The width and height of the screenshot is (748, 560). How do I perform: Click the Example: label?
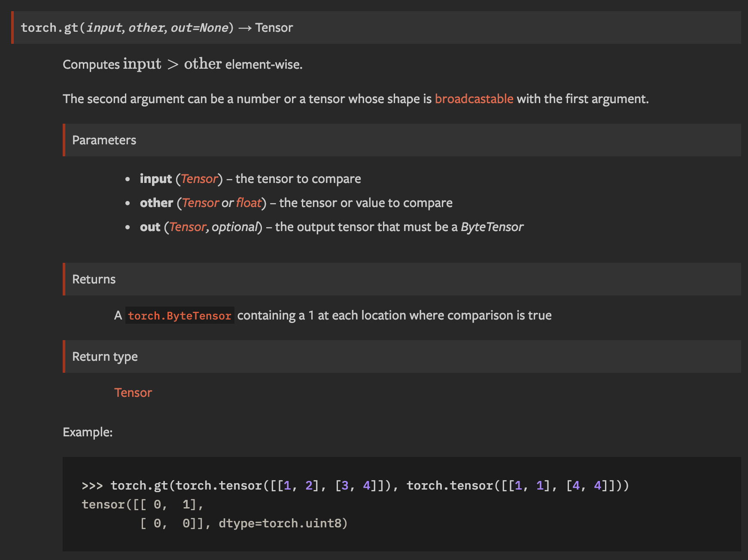(88, 432)
